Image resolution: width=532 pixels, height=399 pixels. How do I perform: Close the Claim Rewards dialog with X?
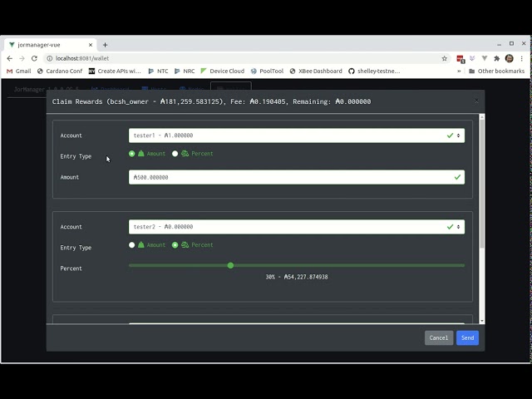476,101
